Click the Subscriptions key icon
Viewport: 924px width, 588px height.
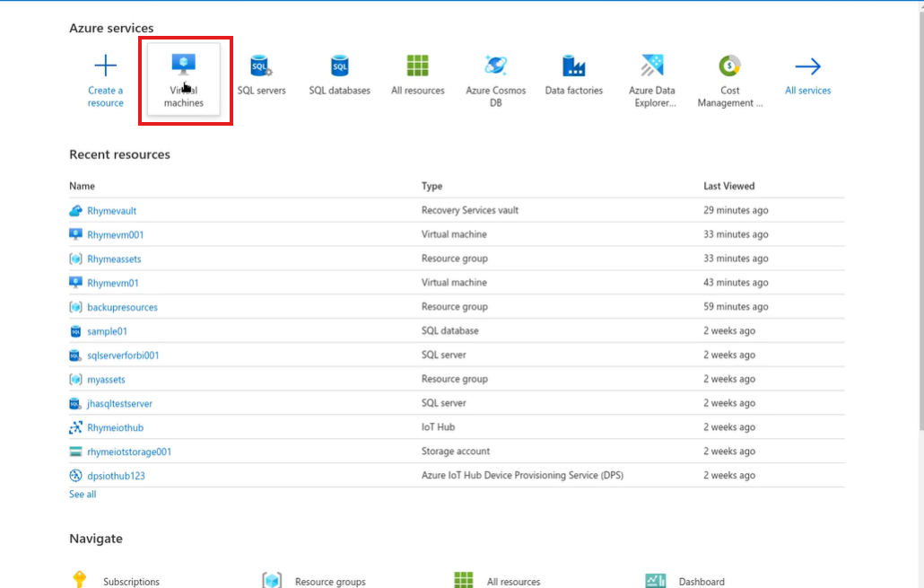click(x=80, y=579)
